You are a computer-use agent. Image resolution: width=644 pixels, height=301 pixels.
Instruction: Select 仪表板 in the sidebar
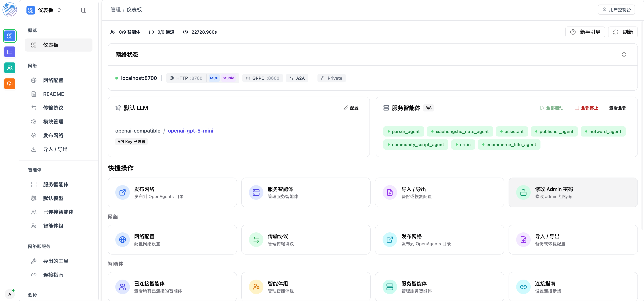coord(59,45)
